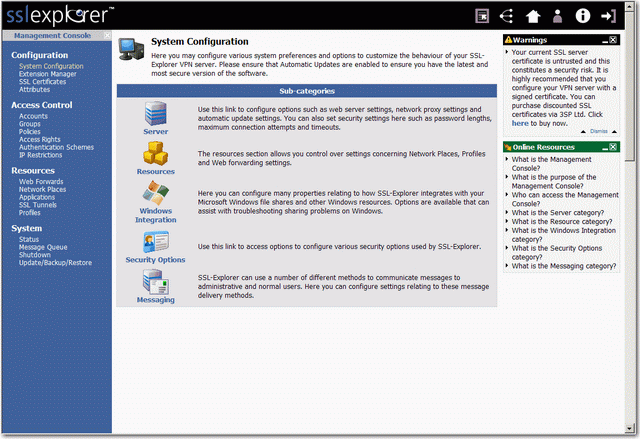Close the Warnings panel
640x439 pixels.
(613, 40)
